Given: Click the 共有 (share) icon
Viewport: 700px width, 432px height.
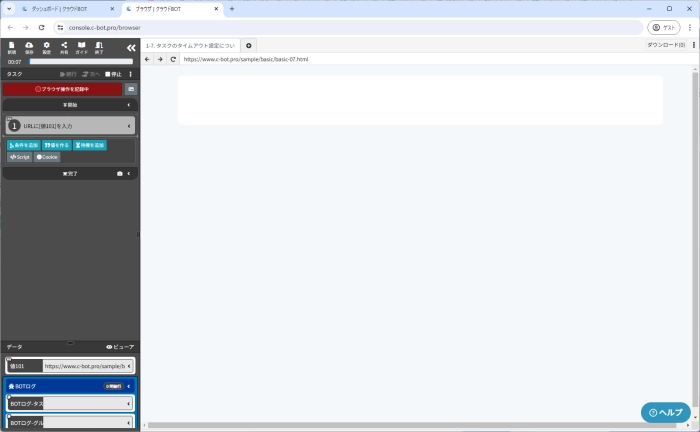Looking at the screenshot, I should coord(64,47).
